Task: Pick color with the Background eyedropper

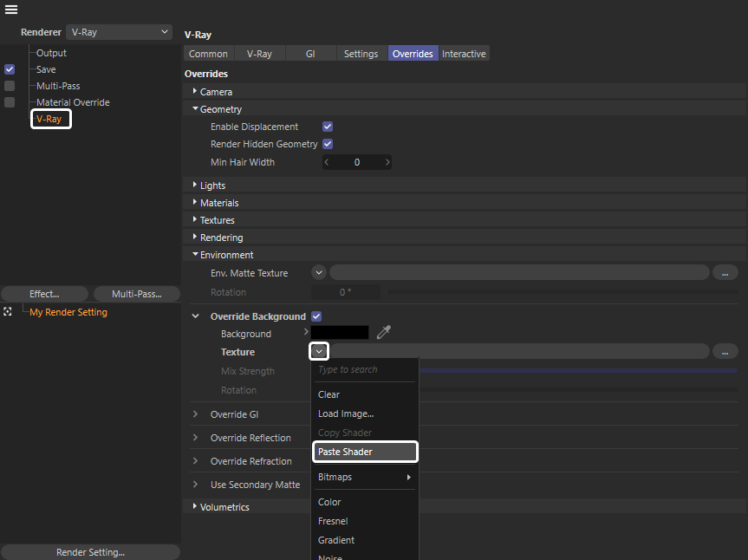Action: (384, 332)
